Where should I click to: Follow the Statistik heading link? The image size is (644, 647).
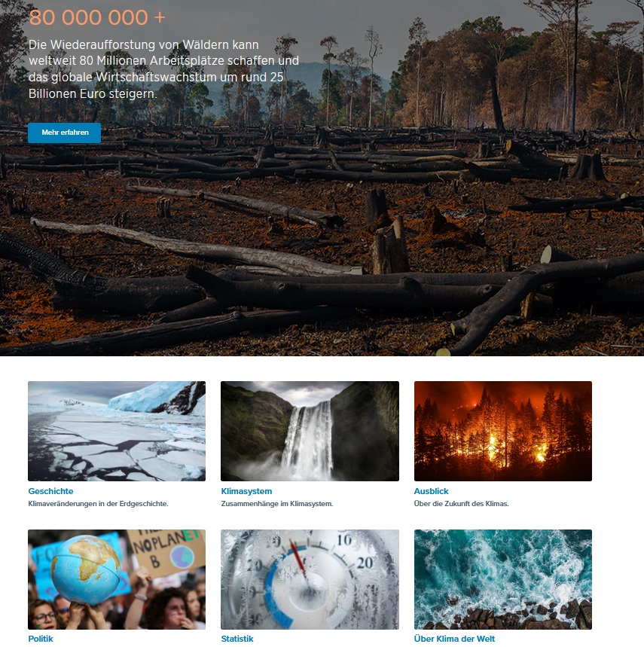(237, 639)
